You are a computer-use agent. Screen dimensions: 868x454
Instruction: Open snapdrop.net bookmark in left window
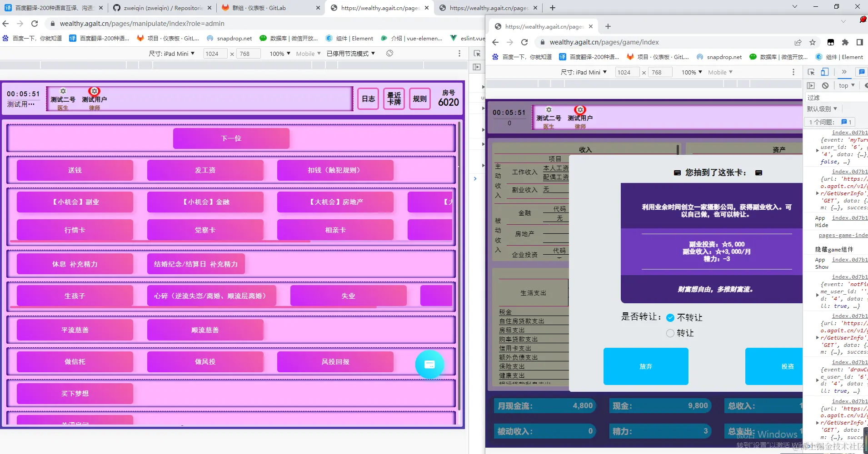[229, 39]
